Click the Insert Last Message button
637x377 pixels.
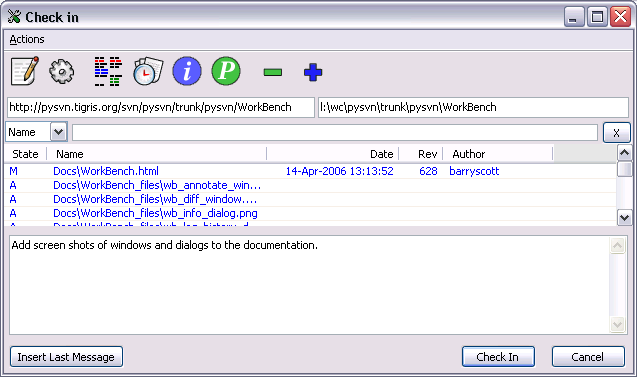coord(66,357)
